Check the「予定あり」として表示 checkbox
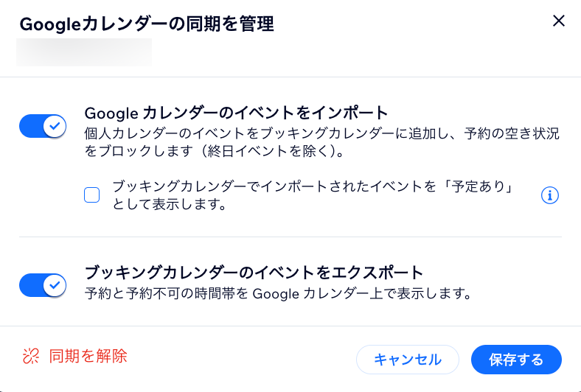Image resolution: width=581 pixels, height=392 pixels. [92, 195]
